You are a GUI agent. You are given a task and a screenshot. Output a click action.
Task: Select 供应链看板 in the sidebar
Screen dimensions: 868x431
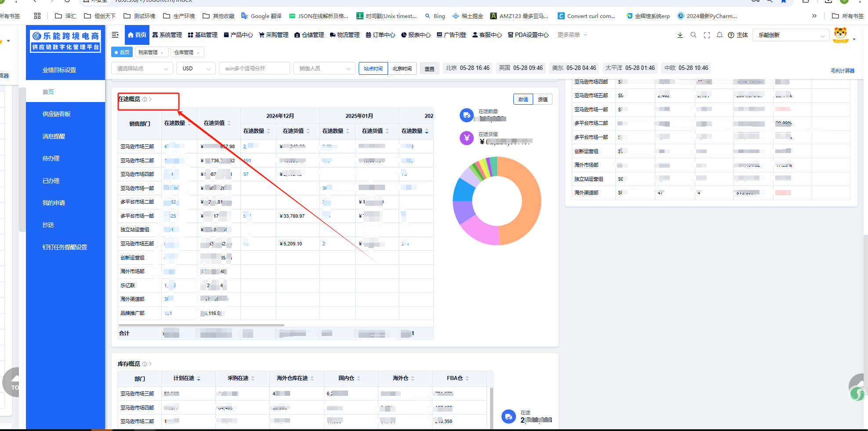(x=57, y=114)
